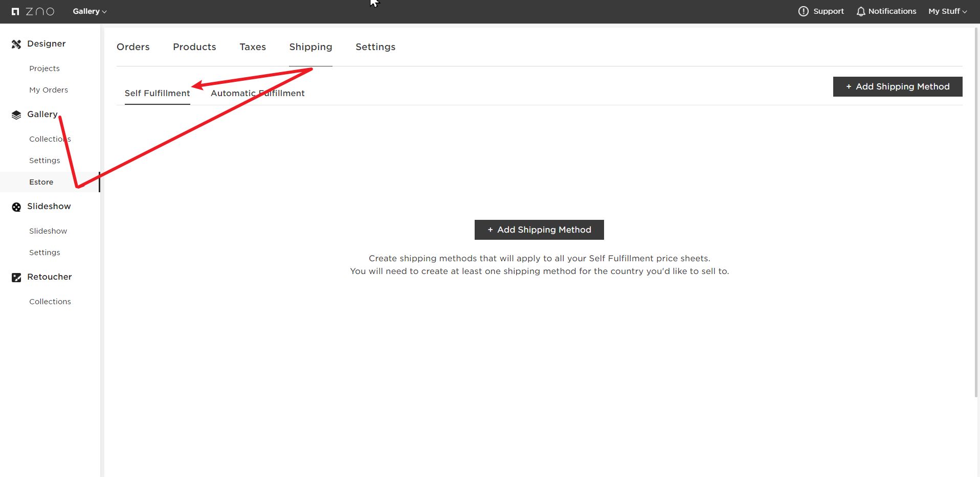The height and width of the screenshot is (477, 980).
Task: Switch to Automatic Fulfillment sub-tab
Action: 257,93
